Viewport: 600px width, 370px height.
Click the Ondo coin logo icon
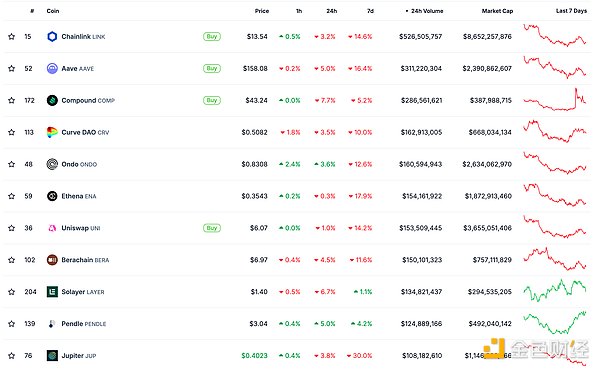click(52, 164)
